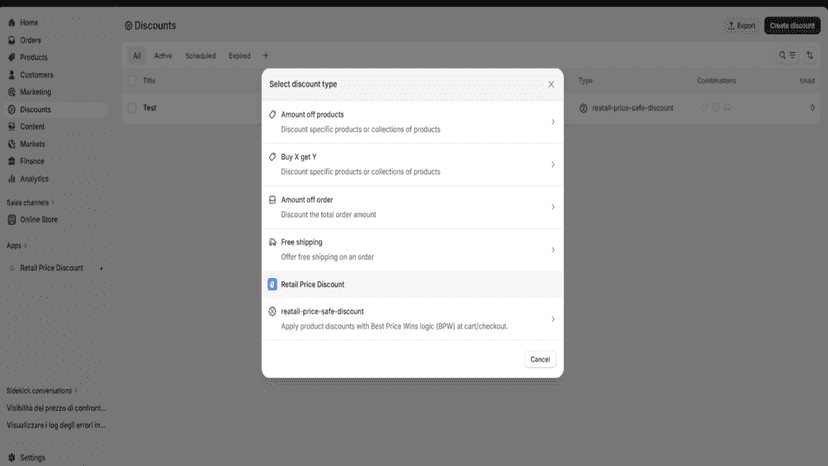Click the pin dot beside Retail Price Discount
This screenshot has height=466, width=828.
101,268
